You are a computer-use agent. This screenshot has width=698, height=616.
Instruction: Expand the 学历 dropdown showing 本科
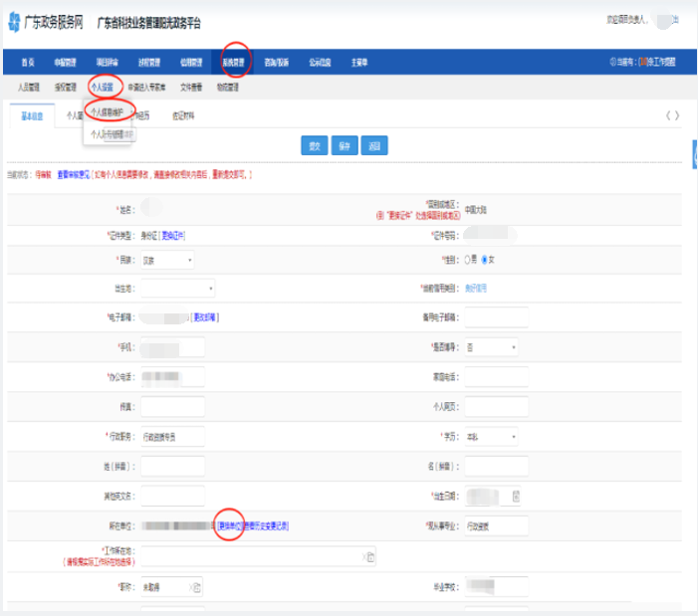491,437
